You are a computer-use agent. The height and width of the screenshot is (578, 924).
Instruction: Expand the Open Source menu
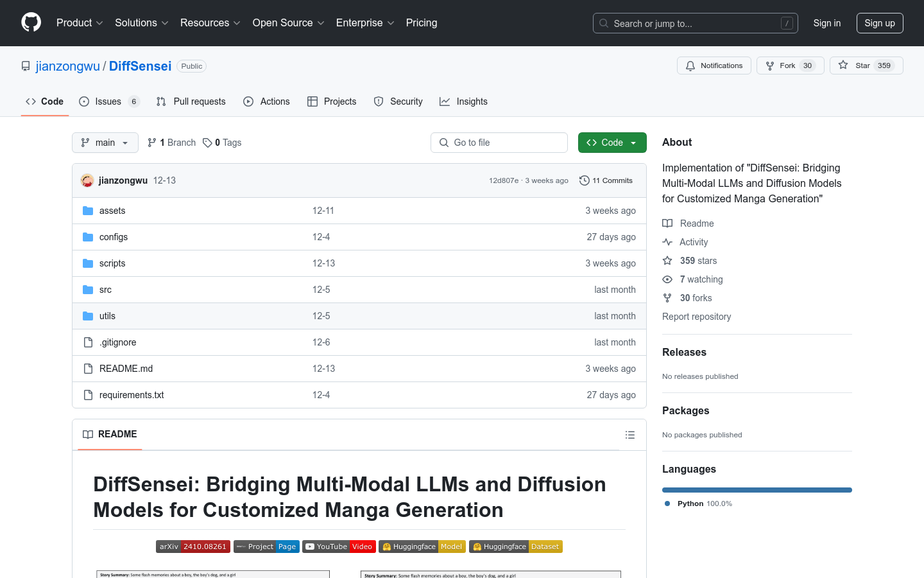click(289, 23)
